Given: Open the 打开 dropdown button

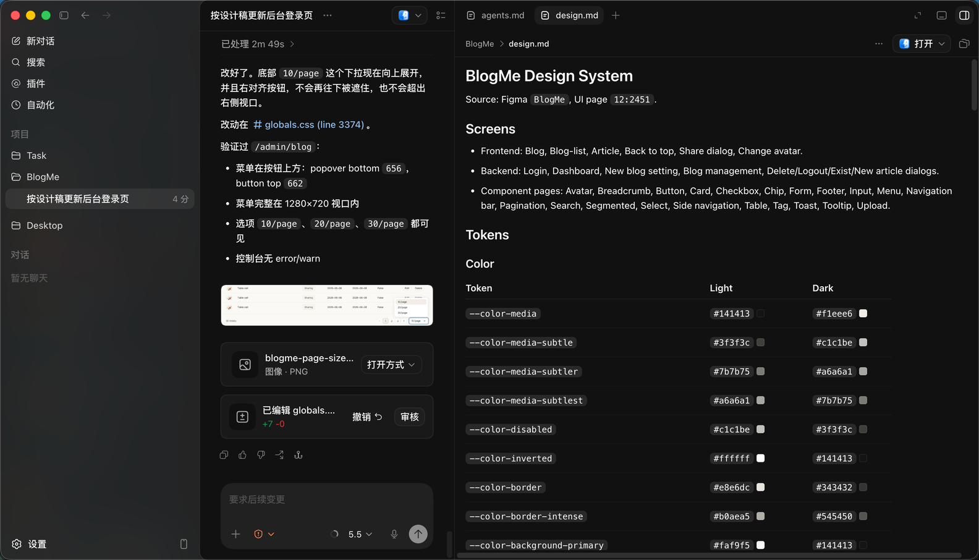Looking at the screenshot, I should pyautogui.click(x=922, y=44).
